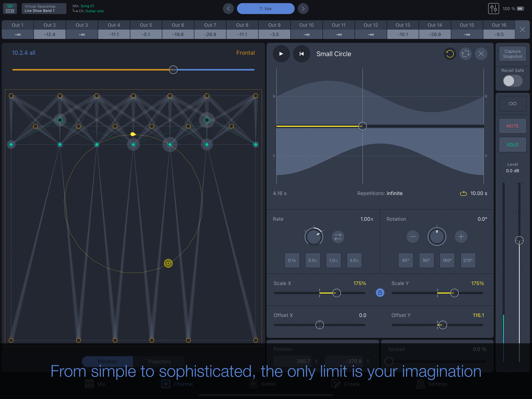532x399 pixels.
Task: Open the Virtual-Spacemap Live Show Band 1 selector
Action: (44, 8)
